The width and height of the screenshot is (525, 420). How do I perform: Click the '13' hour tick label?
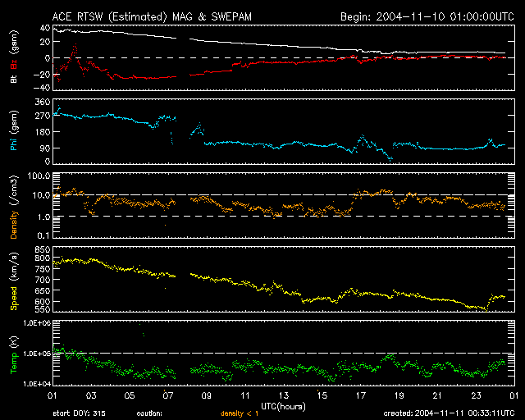pos(284,396)
